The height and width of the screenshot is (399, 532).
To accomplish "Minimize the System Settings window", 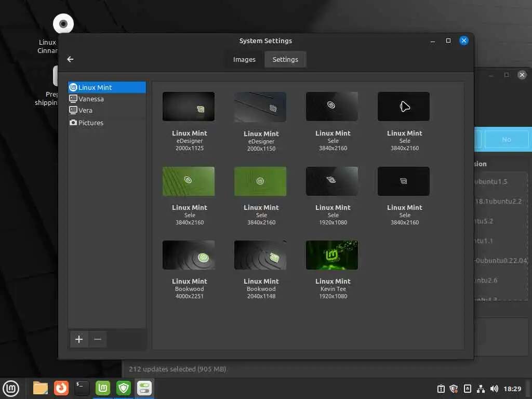I will [x=433, y=41].
